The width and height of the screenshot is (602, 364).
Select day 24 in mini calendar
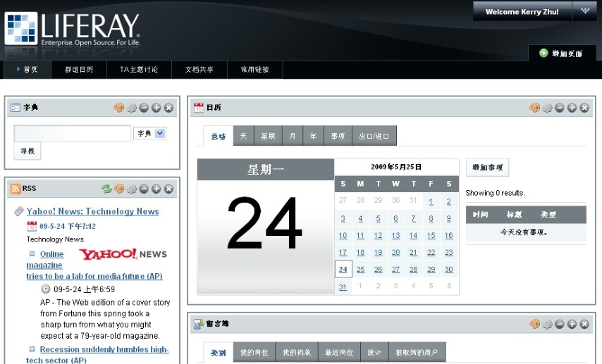point(343,269)
